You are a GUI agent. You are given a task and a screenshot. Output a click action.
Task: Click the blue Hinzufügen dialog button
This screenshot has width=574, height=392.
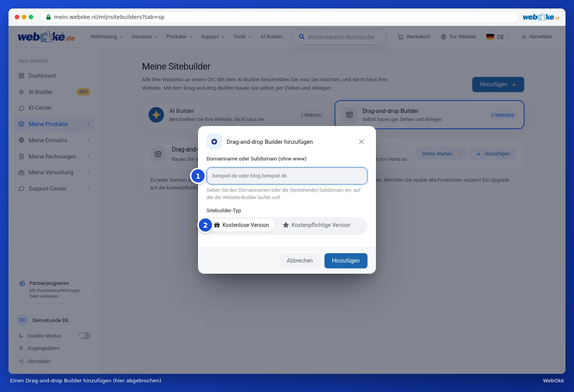point(346,261)
